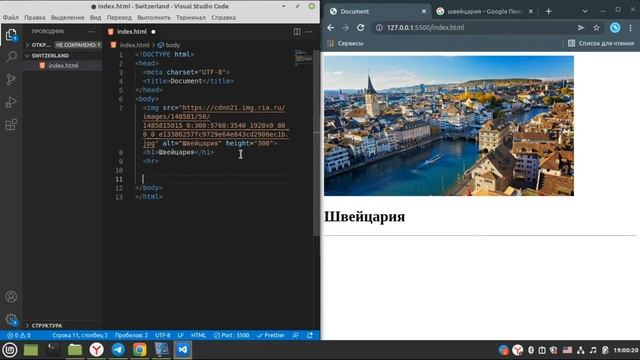The height and width of the screenshot is (360, 640).
Task: Open Yandex browser from the taskbar
Action: tap(96, 350)
